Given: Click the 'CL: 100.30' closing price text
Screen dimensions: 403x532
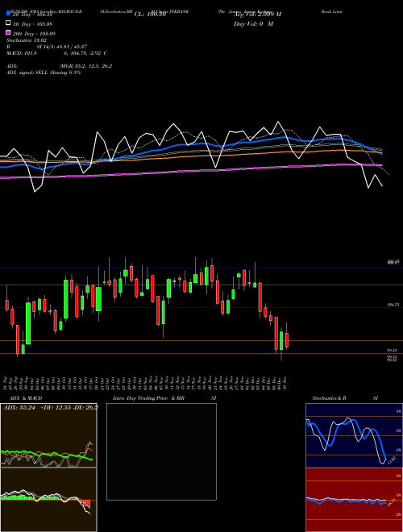Looking at the screenshot, I should point(150,15).
